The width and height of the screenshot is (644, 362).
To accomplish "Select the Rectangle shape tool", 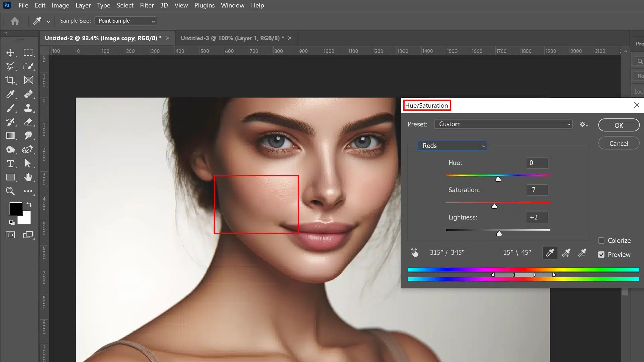I will pos(10,177).
